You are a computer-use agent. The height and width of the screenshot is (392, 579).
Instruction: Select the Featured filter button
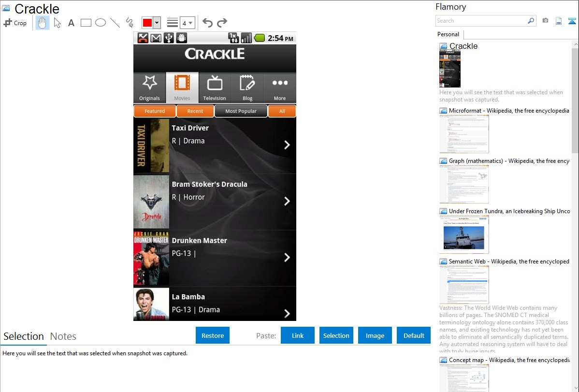[x=155, y=111]
